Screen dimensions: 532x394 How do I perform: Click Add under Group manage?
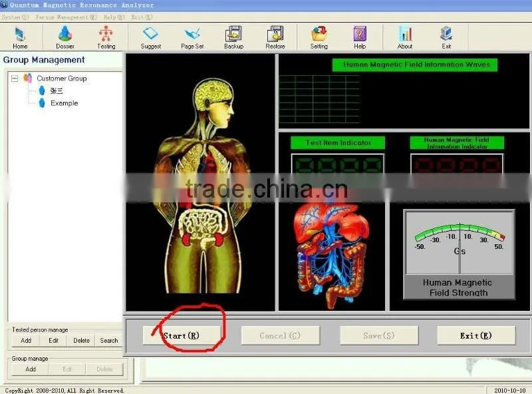31,369
